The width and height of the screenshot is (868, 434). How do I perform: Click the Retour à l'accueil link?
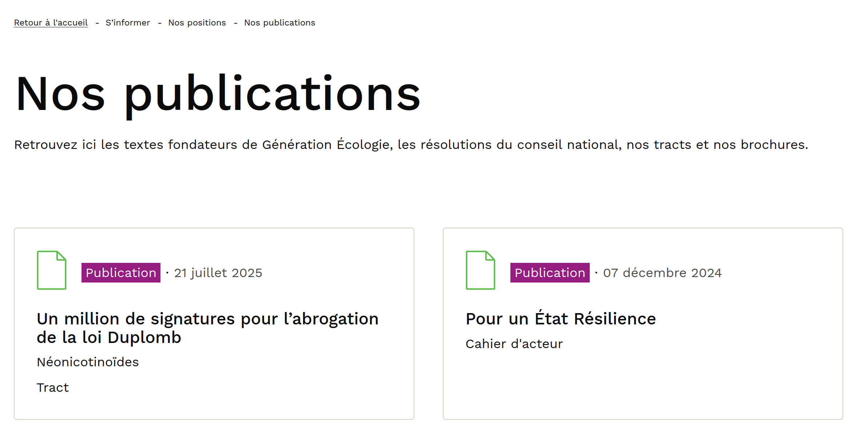click(x=51, y=23)
